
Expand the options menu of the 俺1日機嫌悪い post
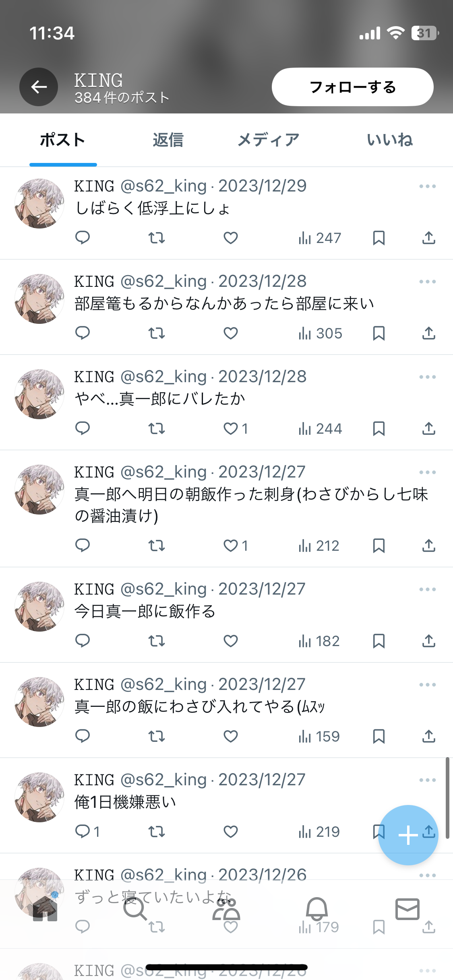coord(428,780)
